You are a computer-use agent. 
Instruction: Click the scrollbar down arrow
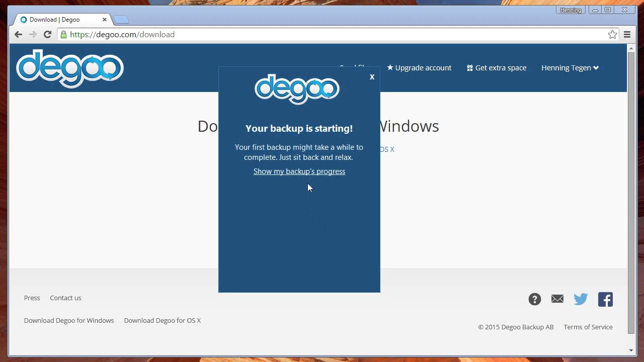(631, 350)
